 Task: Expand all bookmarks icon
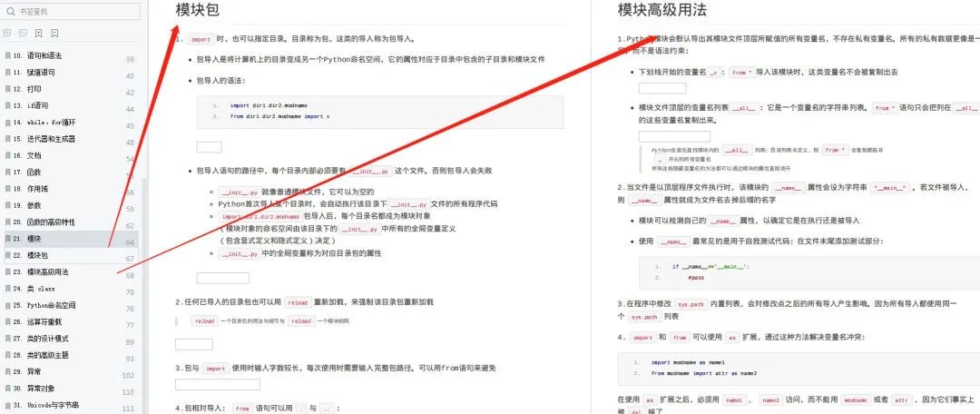point(7,33)
